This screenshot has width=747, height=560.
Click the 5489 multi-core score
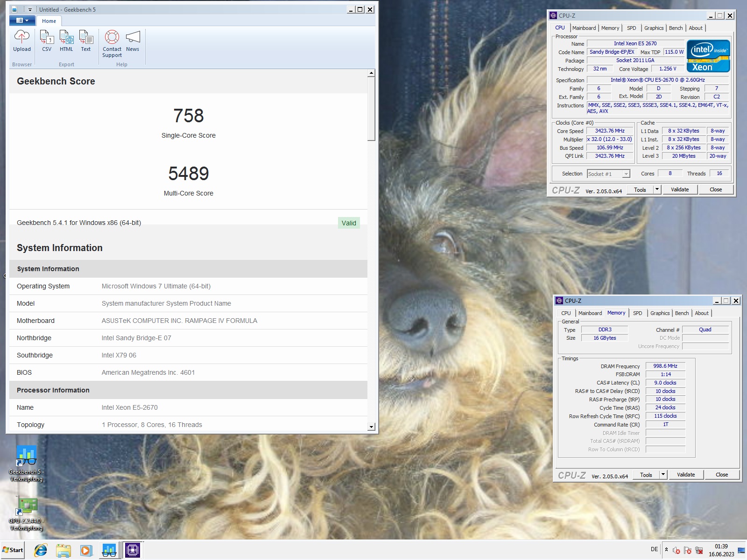[189, 174]
